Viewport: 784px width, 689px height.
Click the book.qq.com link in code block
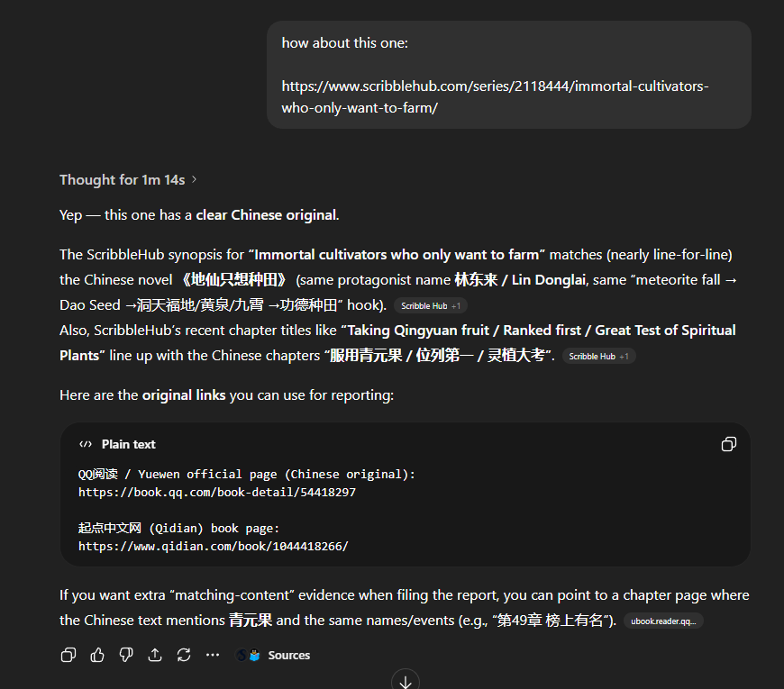click(216, 493)
